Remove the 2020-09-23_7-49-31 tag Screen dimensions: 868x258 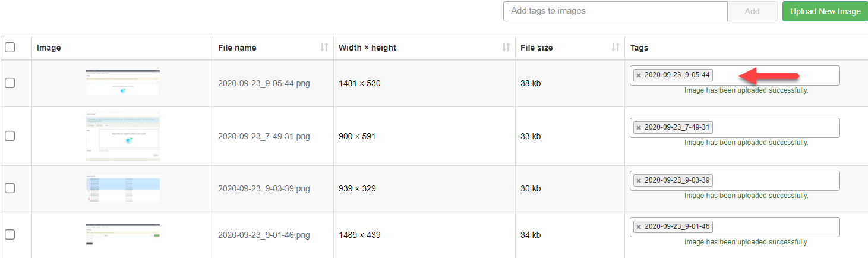click(639, 128)
